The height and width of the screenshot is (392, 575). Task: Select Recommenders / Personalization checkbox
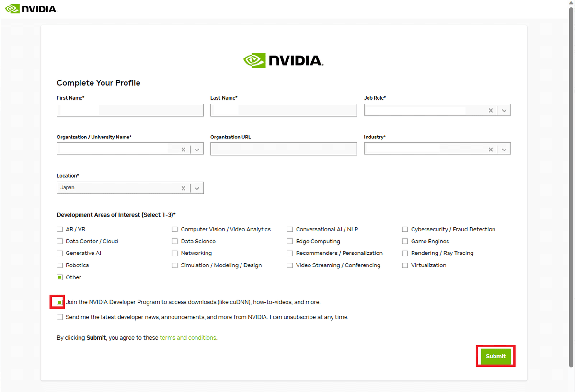click(x=290, y=254)
